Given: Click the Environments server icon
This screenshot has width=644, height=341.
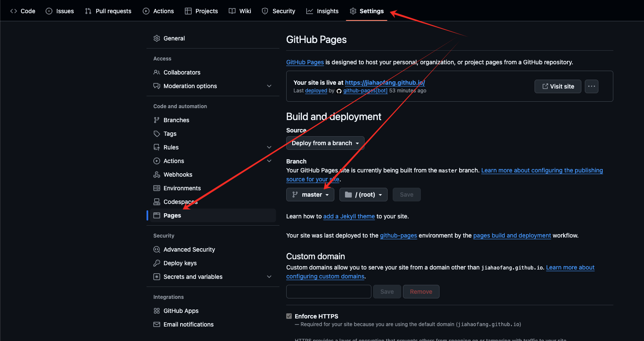Looking at the screenshot, I should [x=157, y=188].
